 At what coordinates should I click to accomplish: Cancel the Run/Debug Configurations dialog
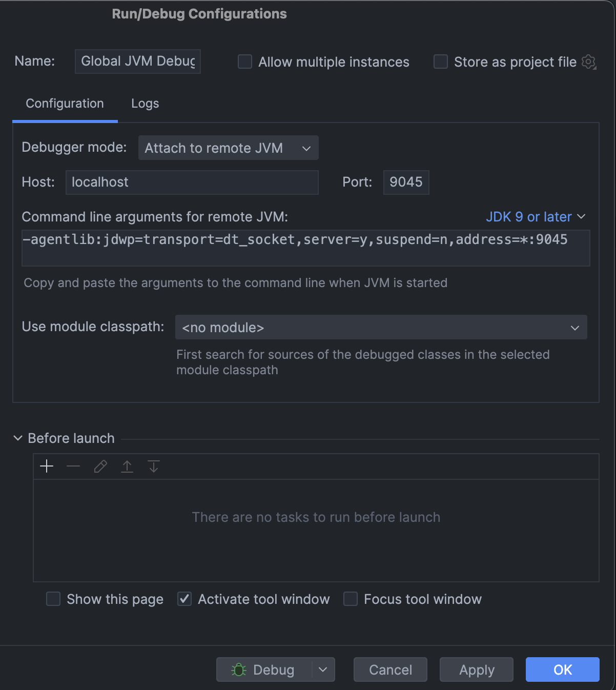point(390,669)
